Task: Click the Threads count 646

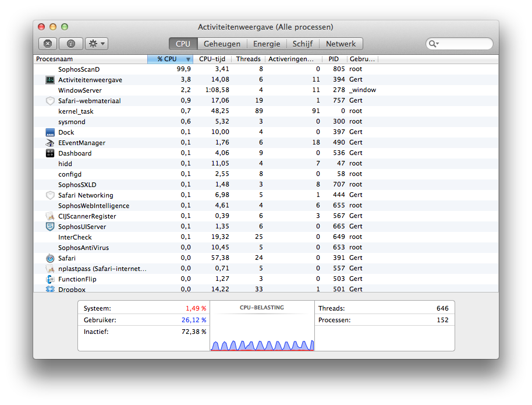Action: coord(442,308)
